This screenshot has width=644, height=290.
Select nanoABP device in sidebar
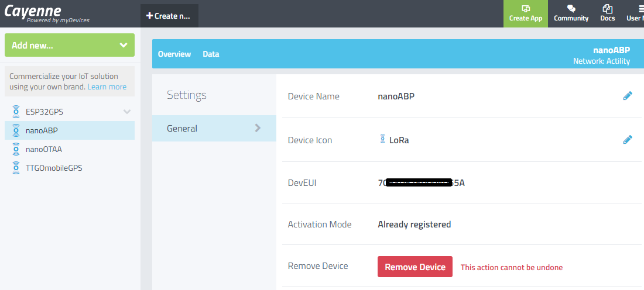(x=70, y=130)
